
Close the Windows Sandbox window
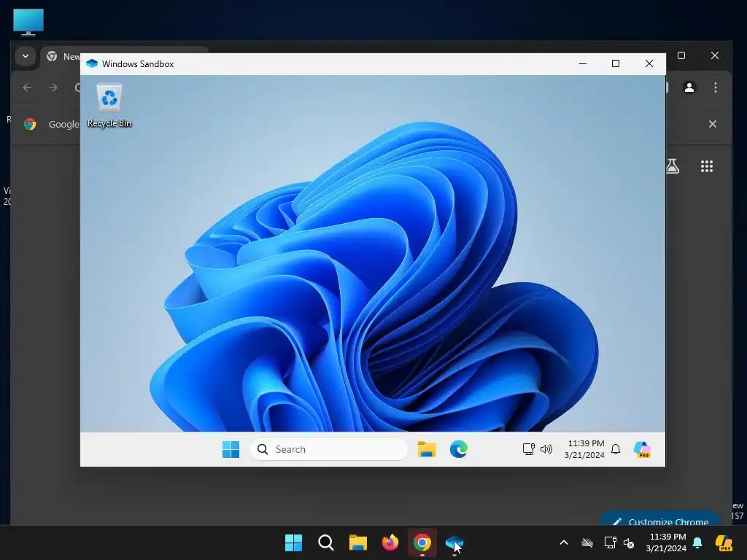[x=649, y=64]
